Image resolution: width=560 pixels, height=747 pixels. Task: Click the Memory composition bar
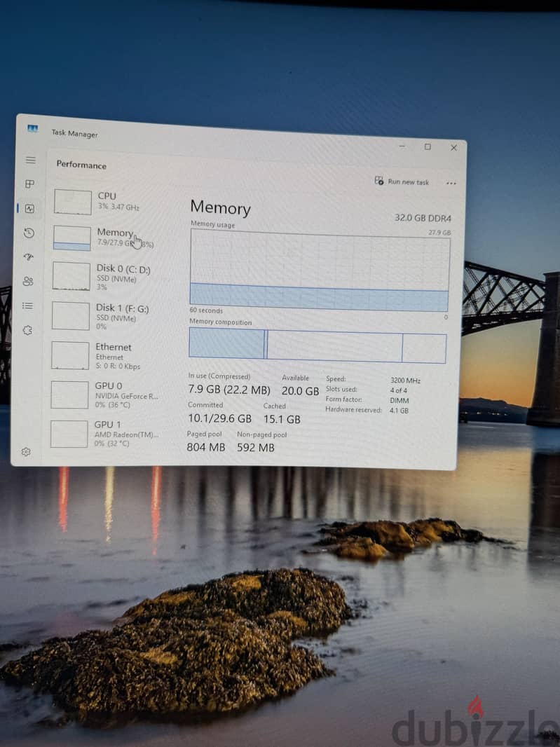tap(317, 345)
